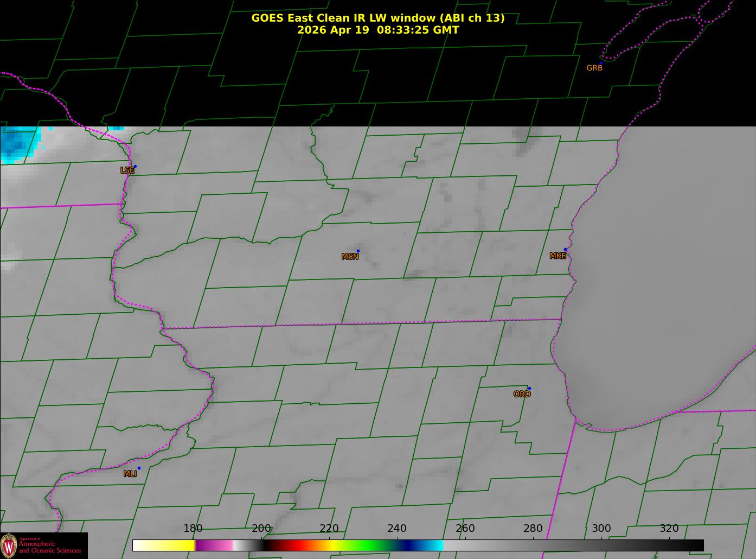Click the UW crest logo icon
Viewport: 756px width, 559px height.
click(9, 546)
